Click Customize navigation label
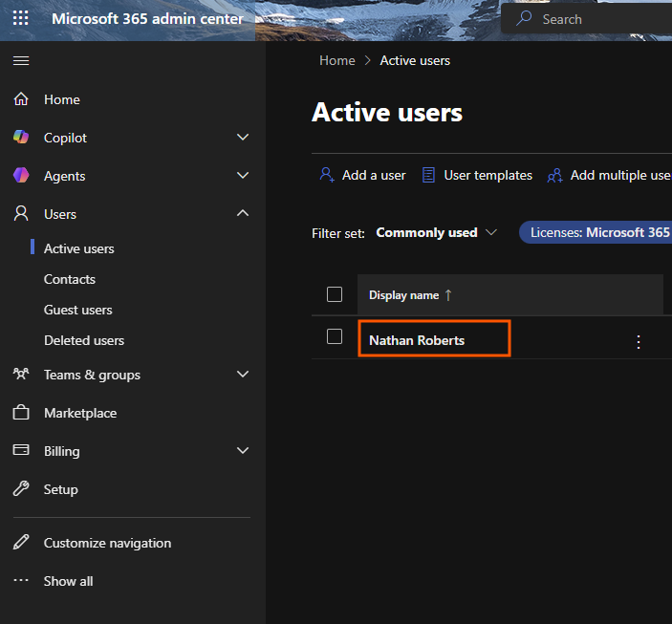The image size is (672, 624). pyautogui.click(x=107, y=543)
